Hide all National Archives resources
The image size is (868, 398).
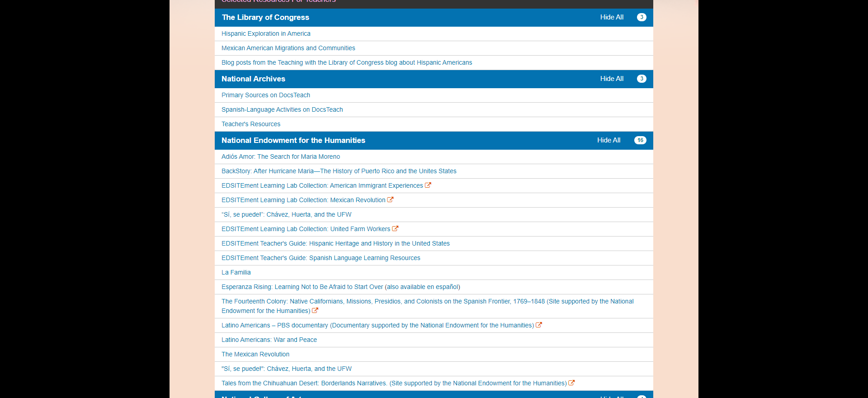[612, 79]
